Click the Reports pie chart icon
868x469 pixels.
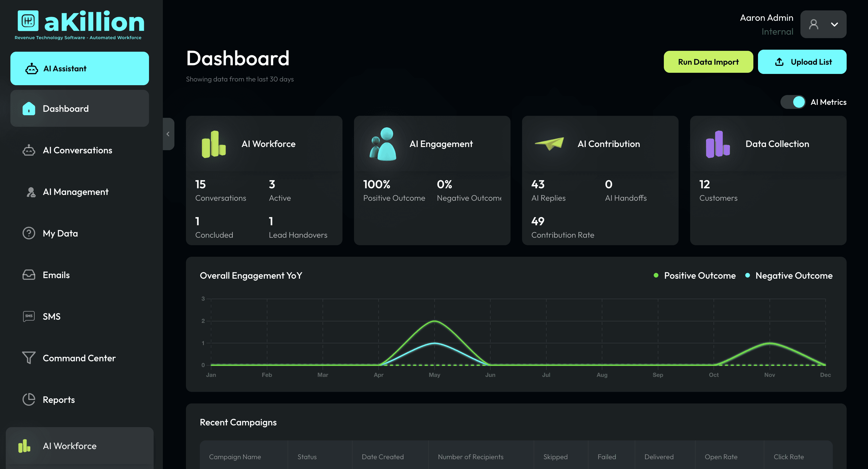point(29,400)
